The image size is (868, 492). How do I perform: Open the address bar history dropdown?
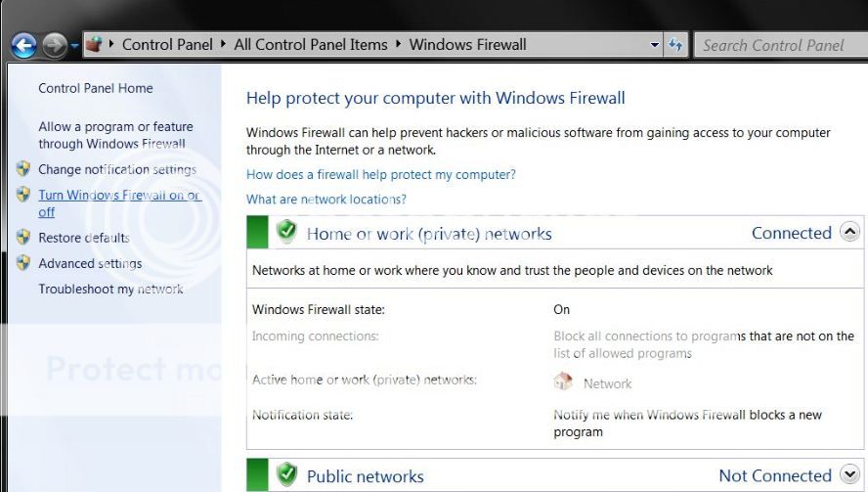pyautogui.click(x=655, y=45)
